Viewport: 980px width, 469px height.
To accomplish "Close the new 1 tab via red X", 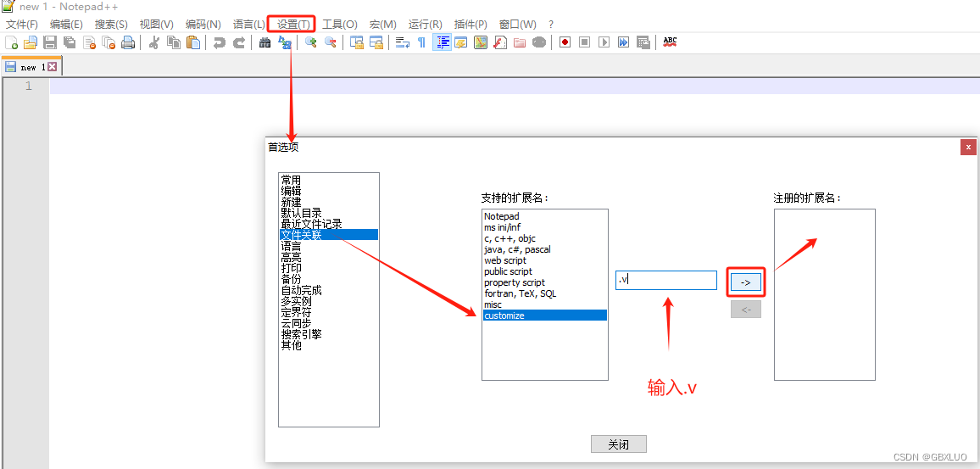I will point(52,66).
